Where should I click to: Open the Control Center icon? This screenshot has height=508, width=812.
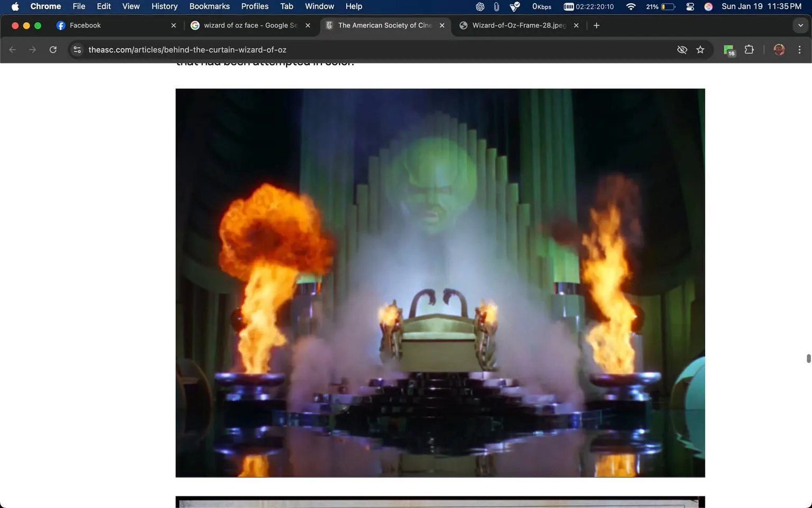coord(689,6)
